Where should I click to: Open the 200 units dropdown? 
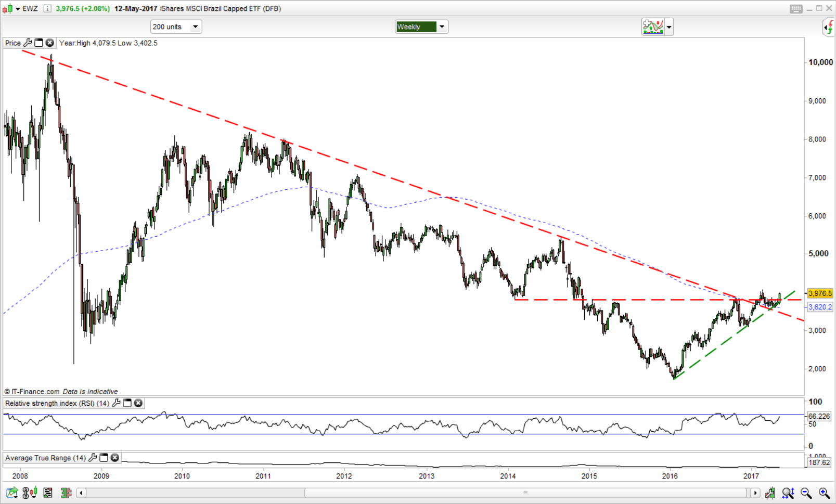[x=195, y=27]
